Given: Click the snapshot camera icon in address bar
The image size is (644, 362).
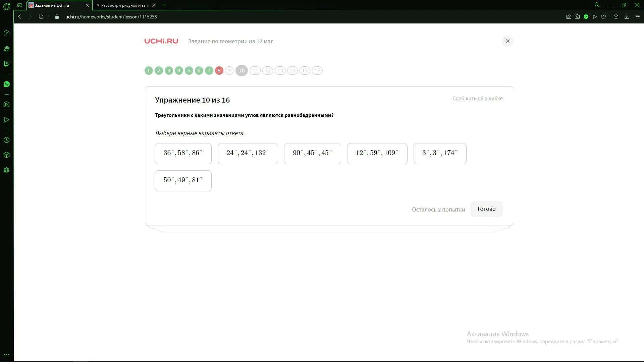Looking at the screenshot, I should click(x=577, y=17).
